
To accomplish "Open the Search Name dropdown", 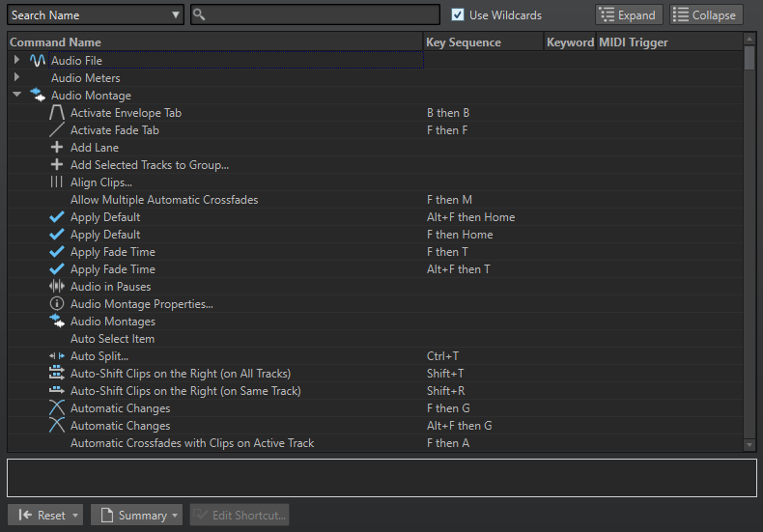I will point(95,14).
